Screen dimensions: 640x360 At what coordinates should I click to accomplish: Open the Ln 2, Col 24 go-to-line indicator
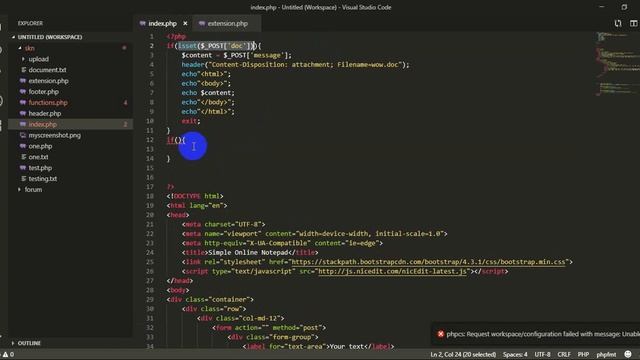pos(463,354)
